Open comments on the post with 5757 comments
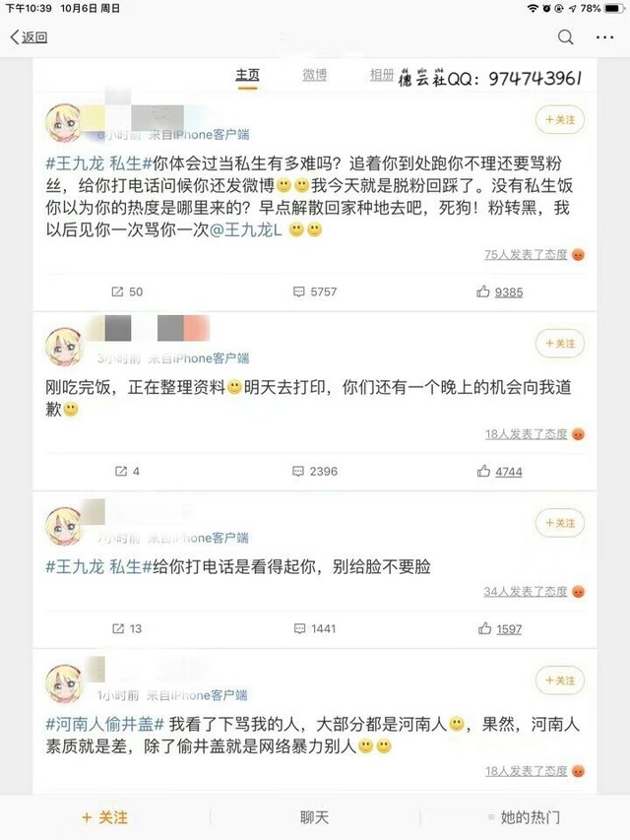Screen dimensions: 630x840 (x=315, y=291)
